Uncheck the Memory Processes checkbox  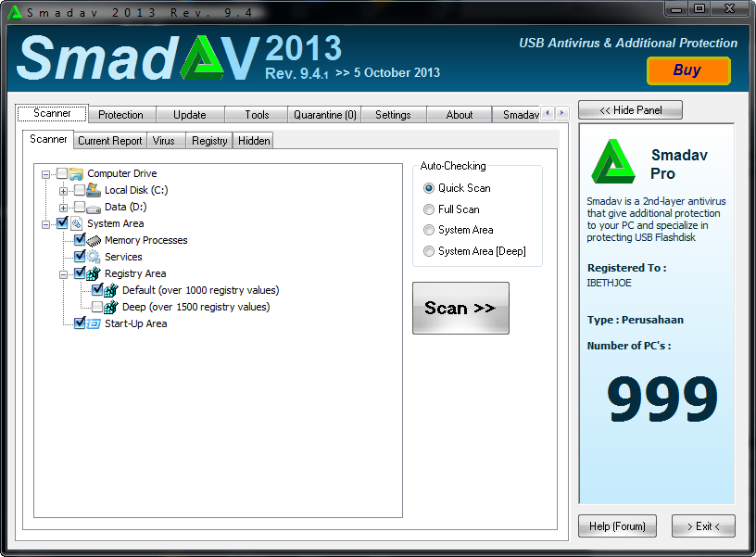tap(80, 240)
